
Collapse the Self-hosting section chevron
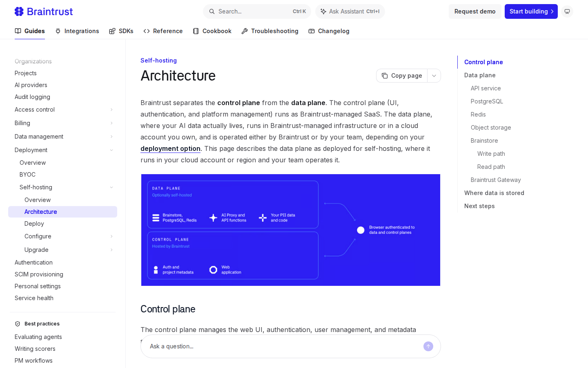[111, 187]
